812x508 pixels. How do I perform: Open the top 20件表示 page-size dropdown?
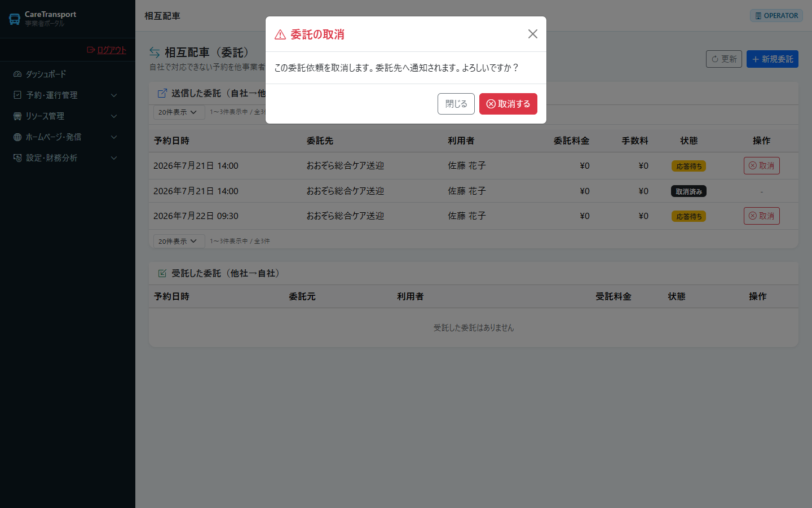(x=179, y=112)
